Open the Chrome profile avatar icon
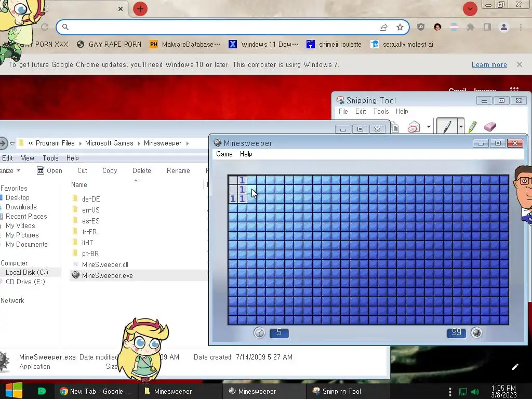Viewport: 532px width, 399px height. pos(504,27)
